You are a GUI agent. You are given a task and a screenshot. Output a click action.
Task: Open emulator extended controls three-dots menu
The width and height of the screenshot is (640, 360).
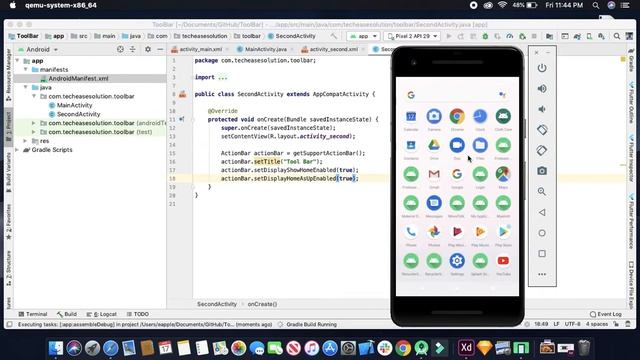(542, 274)
